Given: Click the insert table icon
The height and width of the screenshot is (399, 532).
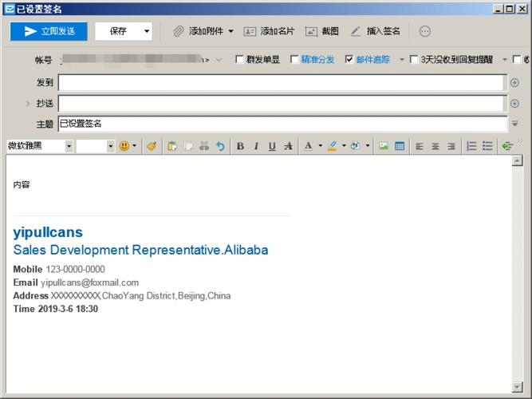Looking at the screenshot, I should pyautogui.click(x=400, y=146).
